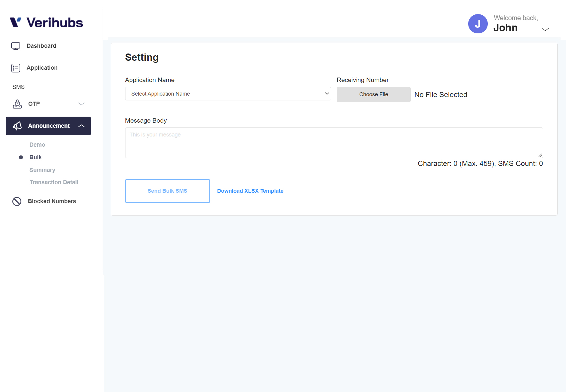The width and height of the screenshot is (566, 392).
Task: Click the Choose File button
Action: tap(373, 94)
